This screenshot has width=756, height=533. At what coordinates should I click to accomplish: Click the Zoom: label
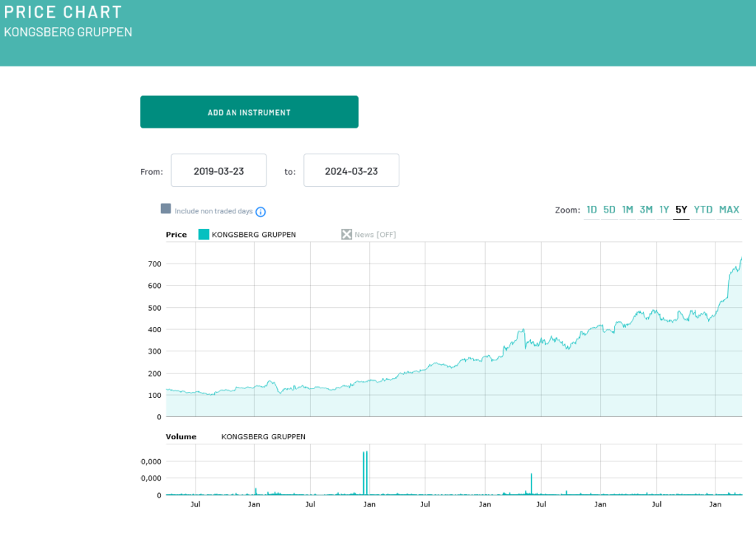568,210
